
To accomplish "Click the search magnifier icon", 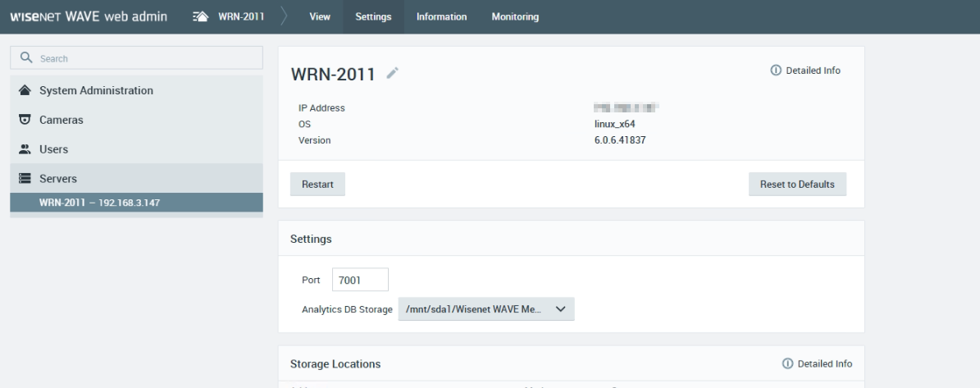I will [x=26, y=57].
